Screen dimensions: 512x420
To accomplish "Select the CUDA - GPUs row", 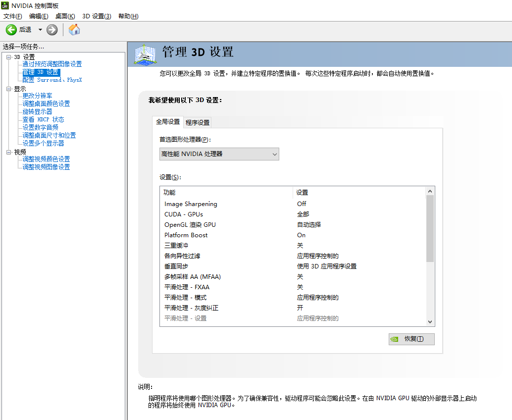I will 293,214.
